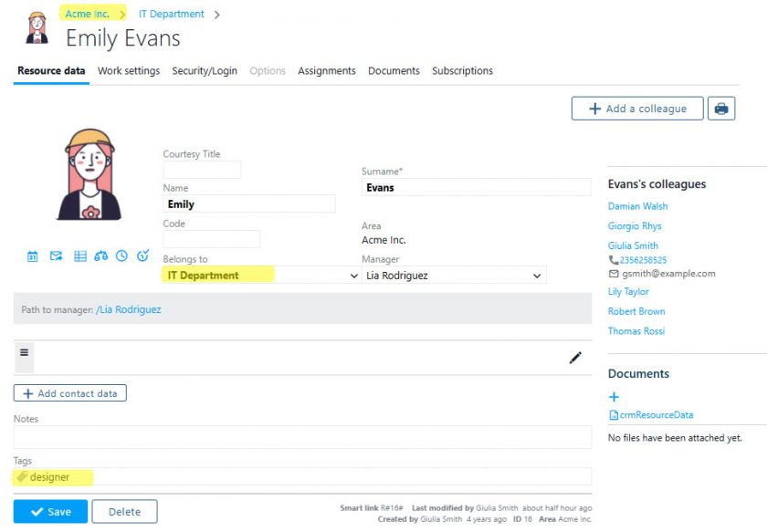Switch to the Work settings tab
Viewport: 767px width, 532px height.
[129, 71]
